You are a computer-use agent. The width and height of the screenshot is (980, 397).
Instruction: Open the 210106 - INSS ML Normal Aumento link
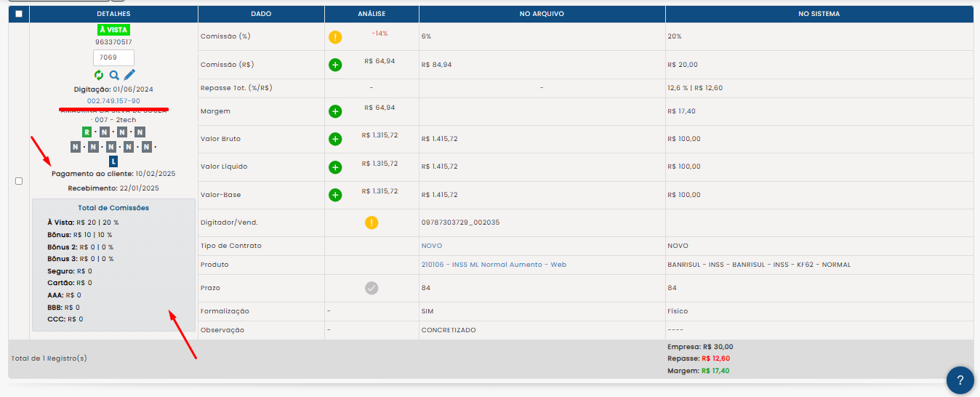pos(493,265)
